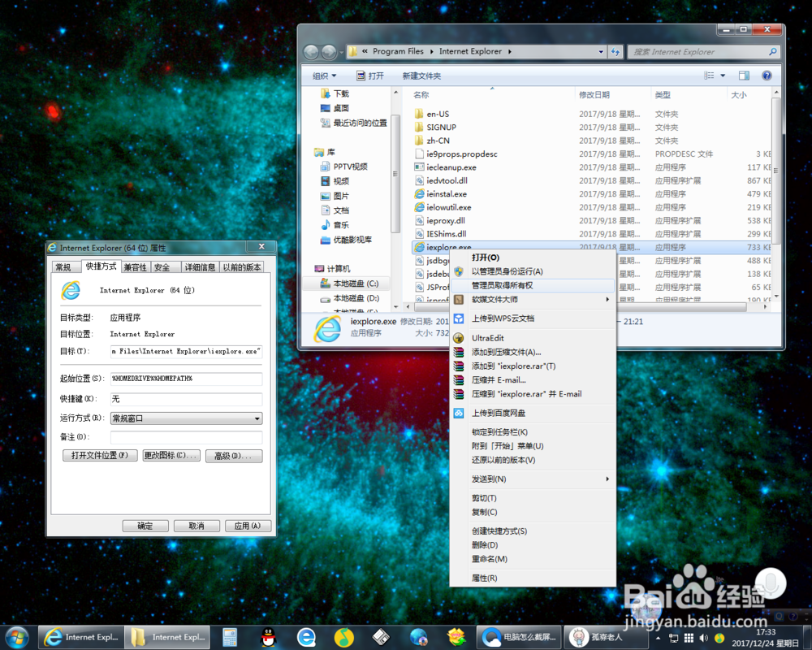Select the iecleanup.exe file icon
The image size is (812, 650).
(x=420, y=167)
